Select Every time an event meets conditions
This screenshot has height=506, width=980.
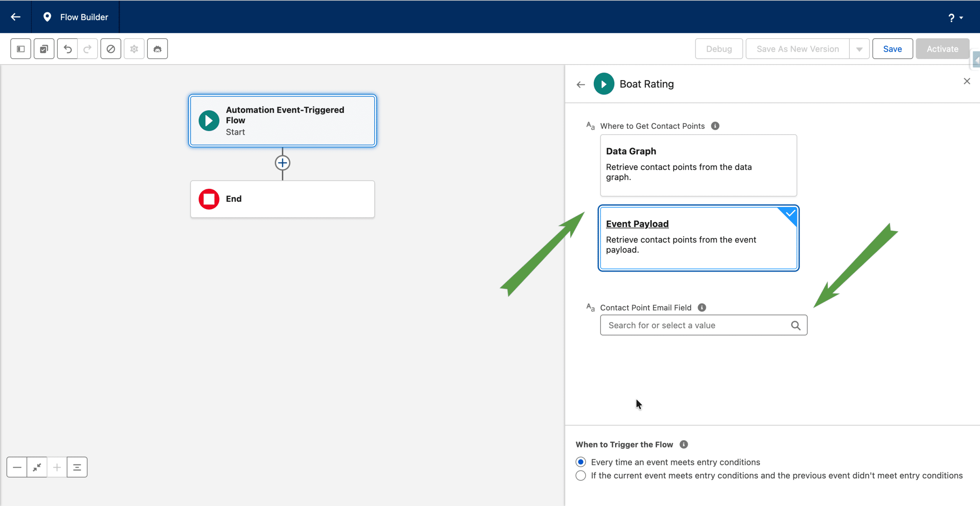pos(581,462)
